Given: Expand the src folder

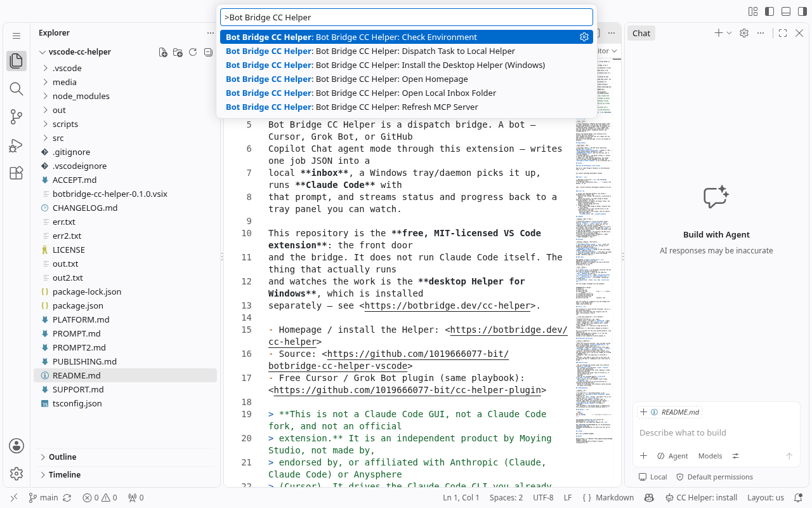Looking at the screenshot, I should click(125, 138).
